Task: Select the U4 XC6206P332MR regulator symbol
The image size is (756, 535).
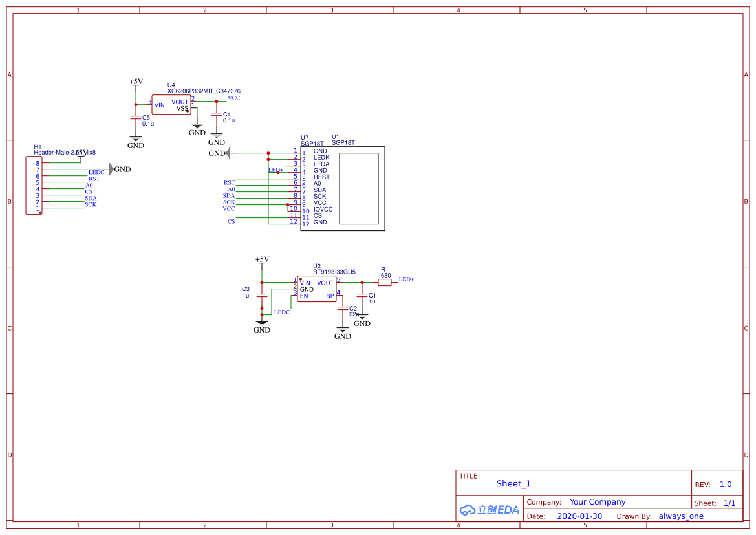Action: [171, 105]
